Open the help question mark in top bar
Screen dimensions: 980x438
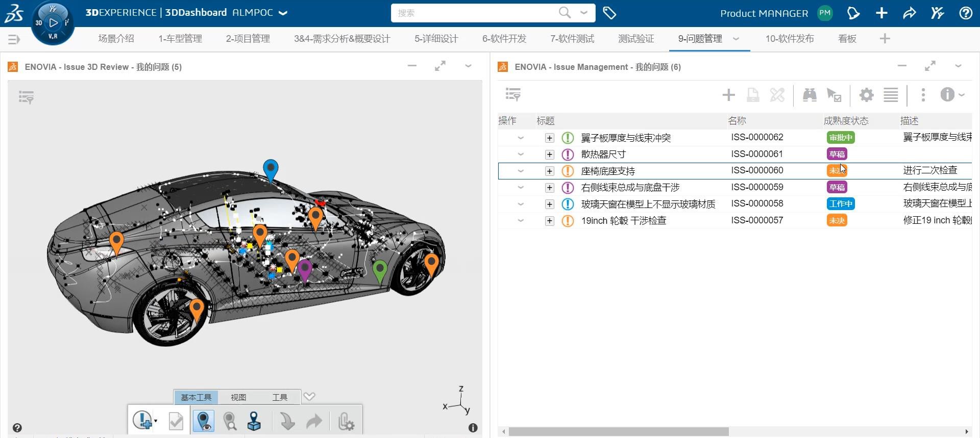tap(966, 13)
